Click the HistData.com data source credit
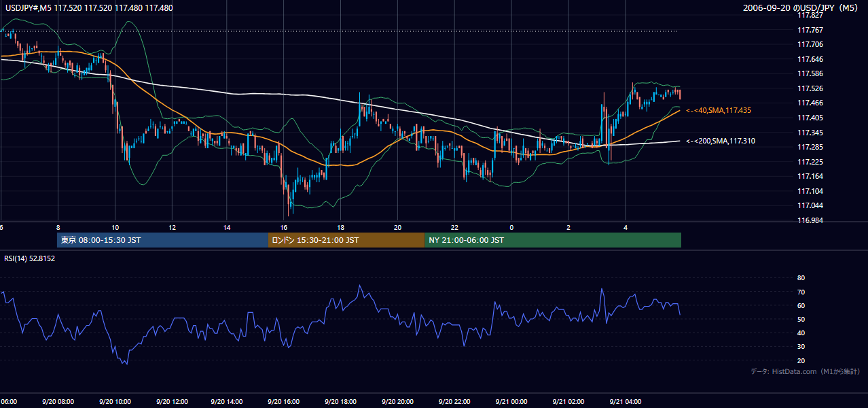 tap(805, 371)
